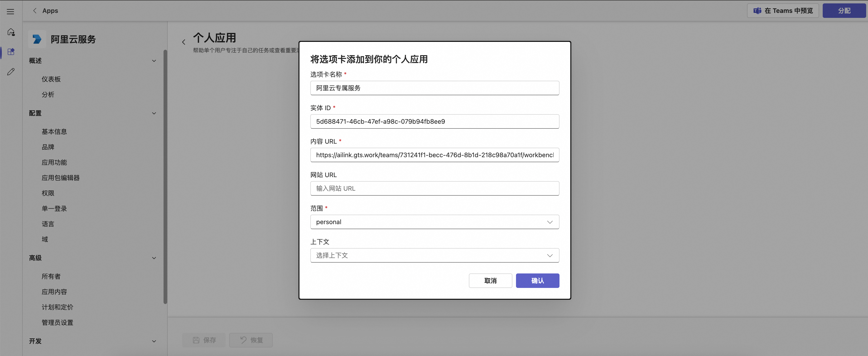868x356 pixels.
Task: Collapse the 概述 section
Action: coord(154,61)
